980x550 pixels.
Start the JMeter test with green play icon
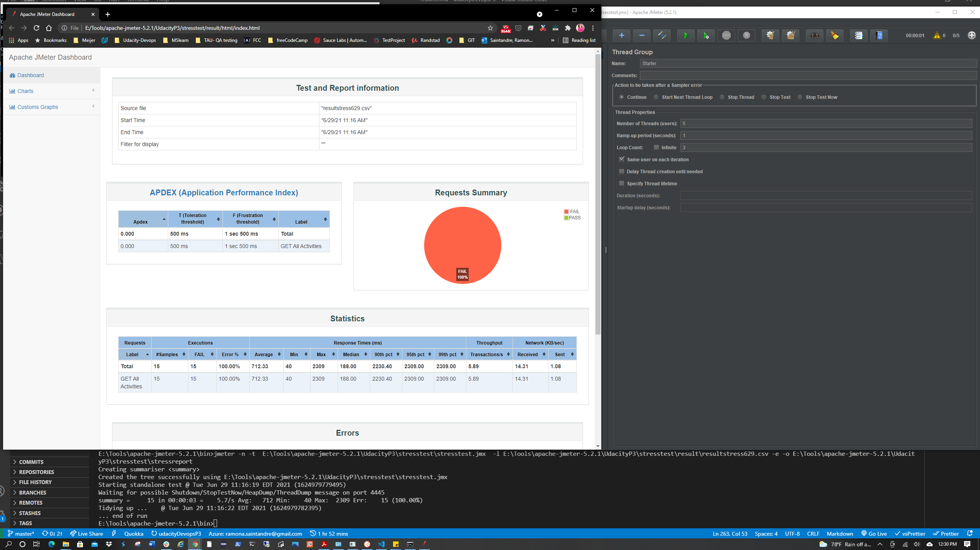click(x=686, y=35)
